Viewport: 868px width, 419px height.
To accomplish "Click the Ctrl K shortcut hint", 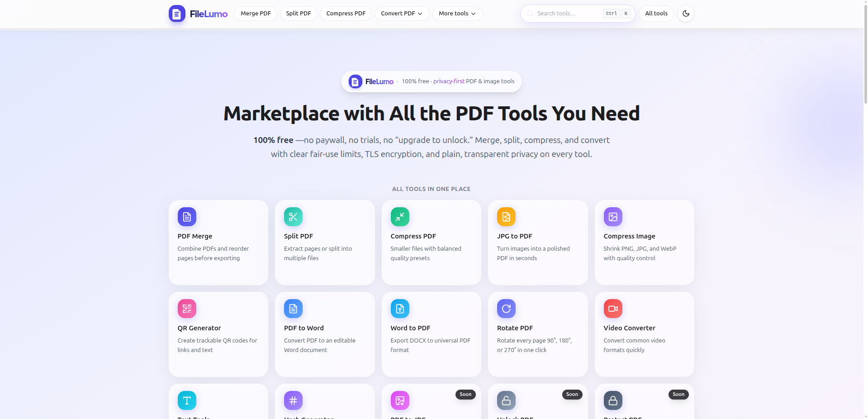I will tap(617, 14).
